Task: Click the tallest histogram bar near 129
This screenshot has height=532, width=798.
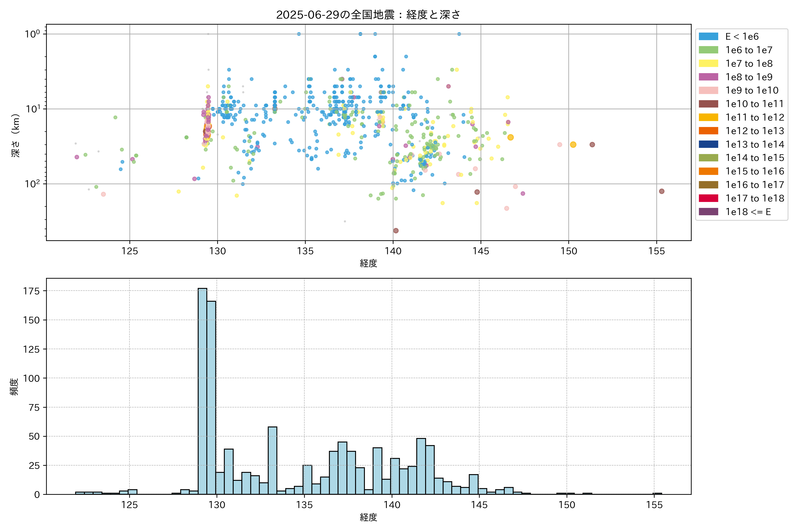Action: point(202,390)
